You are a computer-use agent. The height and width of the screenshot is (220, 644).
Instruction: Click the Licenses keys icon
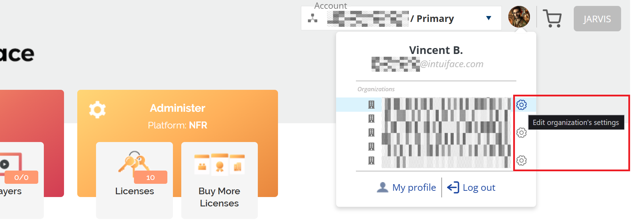134,162
